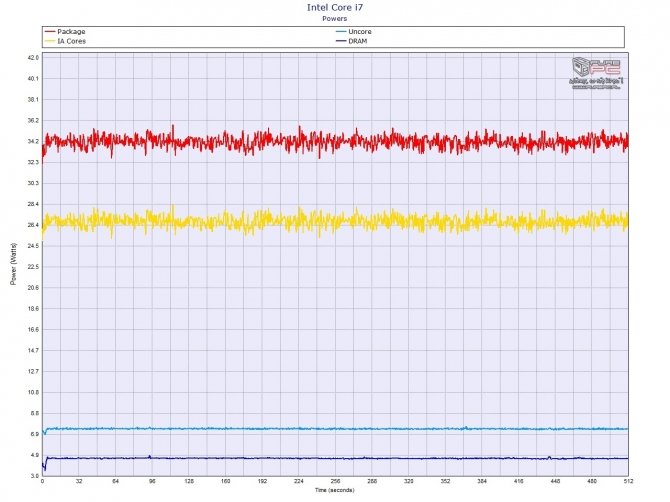Click the 20.6 y-axis value
Screen dimensions: 670x502
33,288
